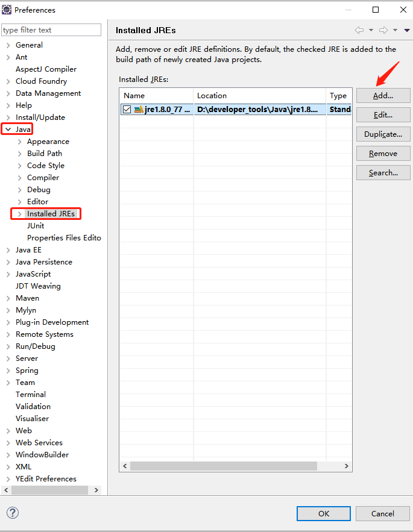This screenshot has width=413, height=532.
Task: Select Cloud Foundry preference category
Action: (x=41, y=81)
